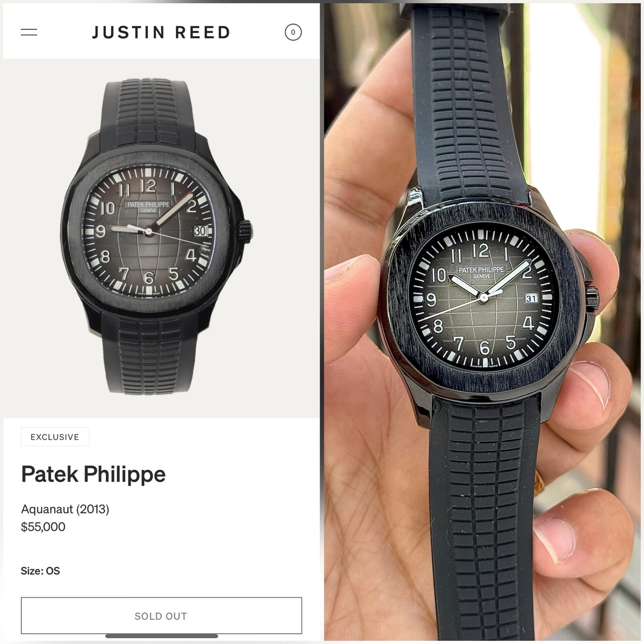Click the PATEK PHILIPPE dial text in right photo
Image resolution: width=644 pixels, height=644 pixels.
[x=481, y=269]
